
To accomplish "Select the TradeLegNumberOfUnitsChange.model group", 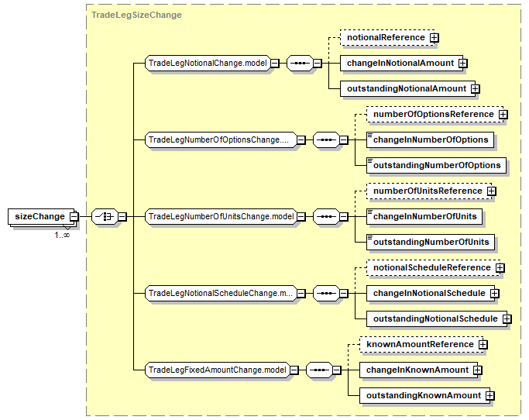I will click(221, 217).
